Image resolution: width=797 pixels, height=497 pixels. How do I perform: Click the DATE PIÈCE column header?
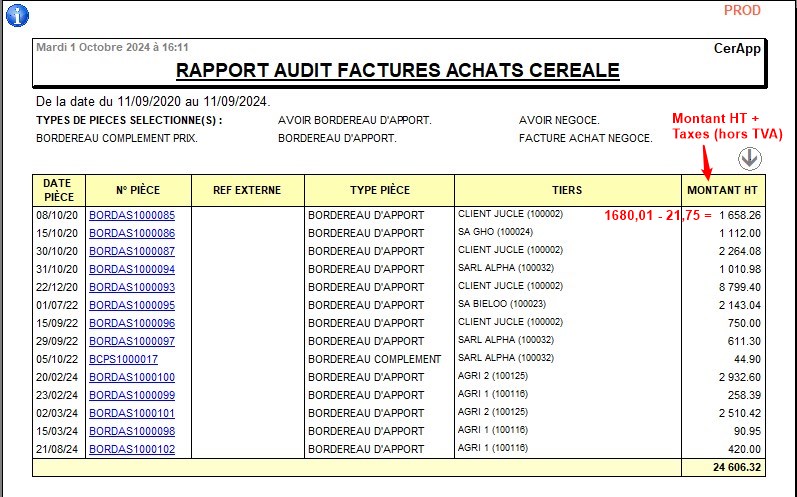point(58,190)
